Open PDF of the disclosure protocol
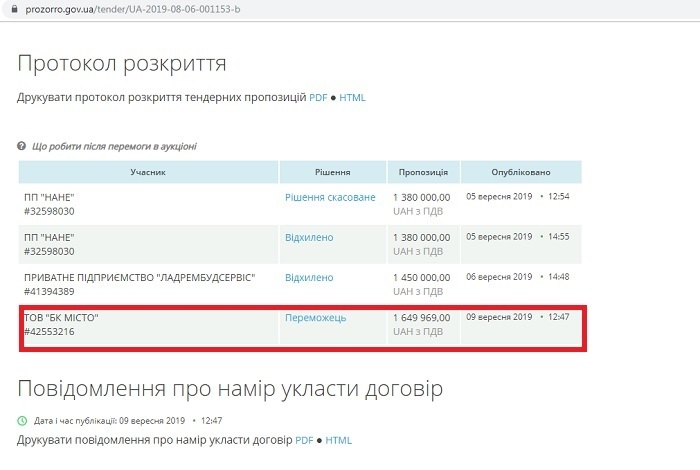The image size is (700, 470). (318, 97)
